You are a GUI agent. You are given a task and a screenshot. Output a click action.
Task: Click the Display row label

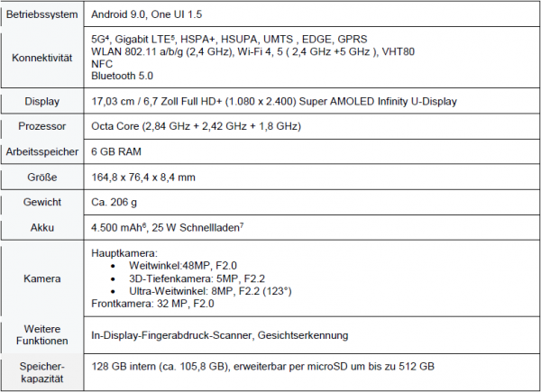pyautogui.click(x=42, y=101)
